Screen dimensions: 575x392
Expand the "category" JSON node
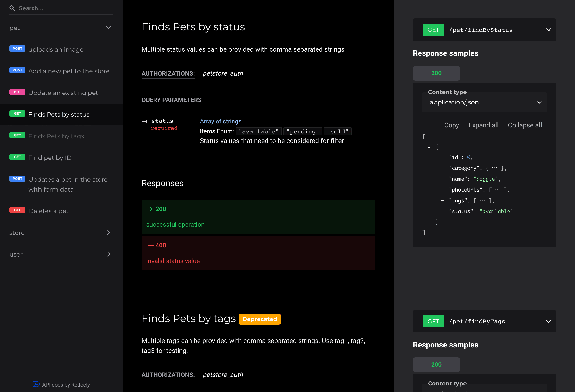442,168
